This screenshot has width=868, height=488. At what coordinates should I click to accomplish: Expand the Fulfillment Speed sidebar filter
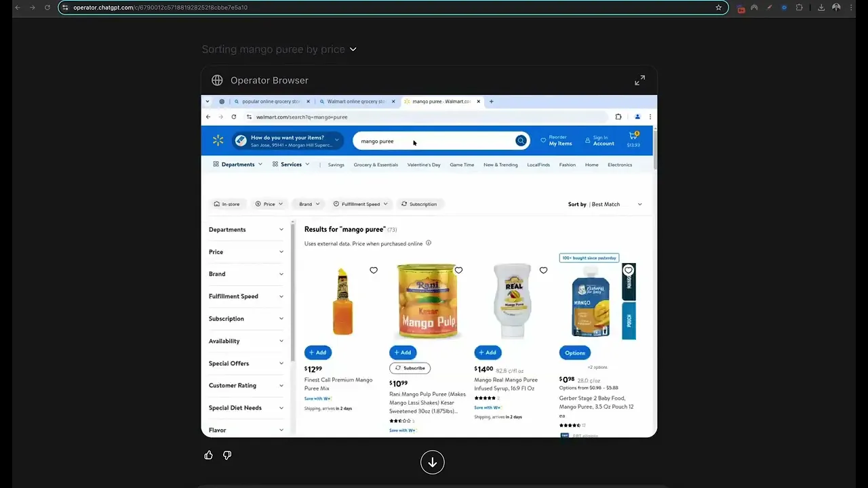[246, 296]
